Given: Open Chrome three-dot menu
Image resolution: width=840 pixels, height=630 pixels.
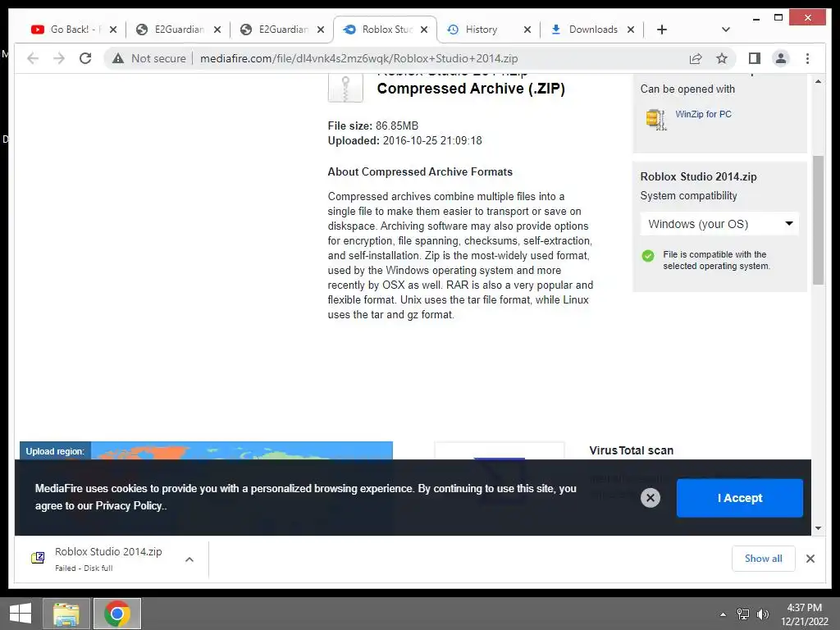Looking at the screenshot, I should [x=807, y=58].
